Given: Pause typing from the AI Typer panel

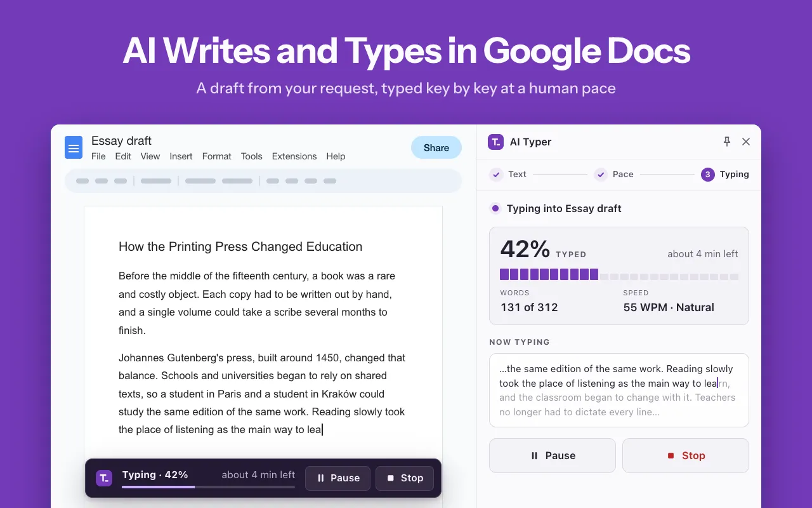Looking at the screenshot, I should pos(553,455).
